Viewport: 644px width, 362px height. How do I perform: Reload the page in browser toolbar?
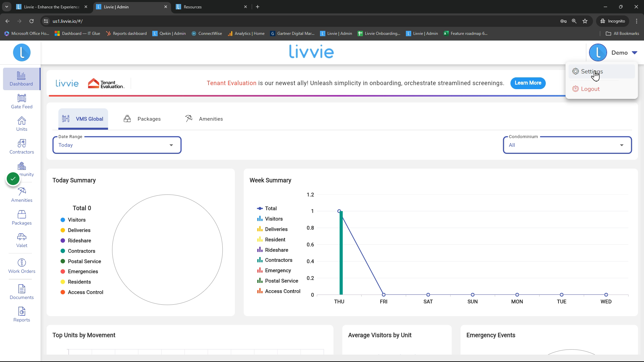pos(32,21)
